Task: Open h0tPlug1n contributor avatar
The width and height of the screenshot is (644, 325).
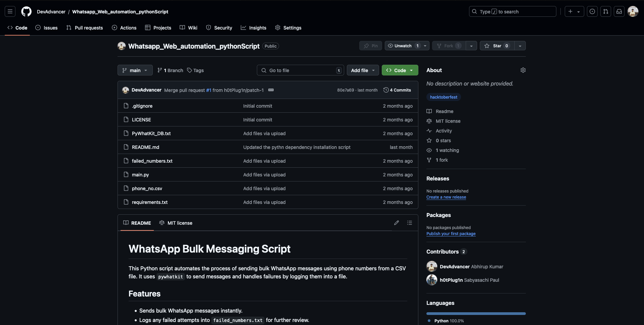Action: pos(432,280)
